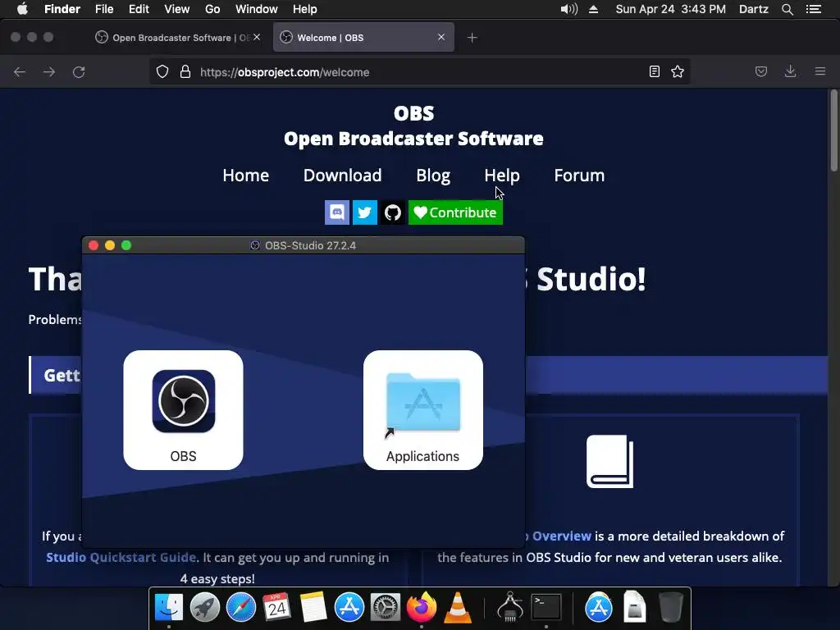Open the Finder menu
Screen dimensions: 840x630
pos(62,9)
